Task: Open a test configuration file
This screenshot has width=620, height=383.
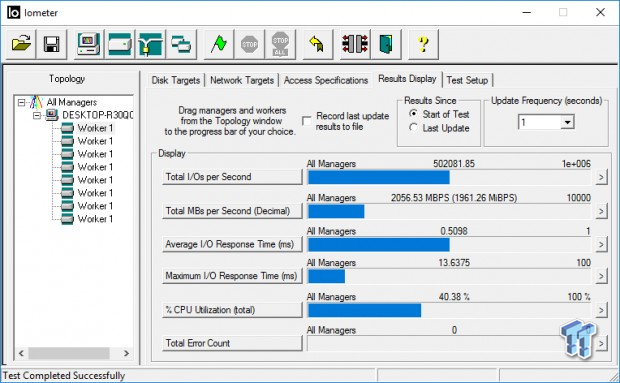Action: (x=21, y=44)
